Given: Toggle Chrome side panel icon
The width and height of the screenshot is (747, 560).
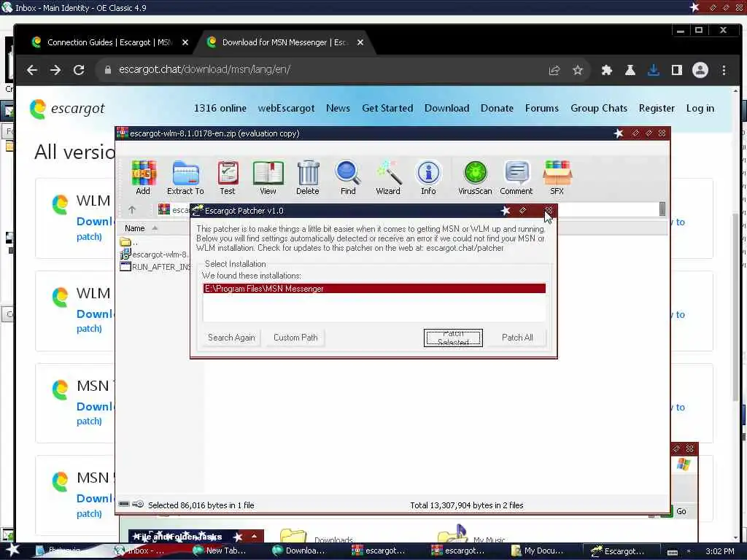Looking at the screenshot, I should [x=677, y=71].
